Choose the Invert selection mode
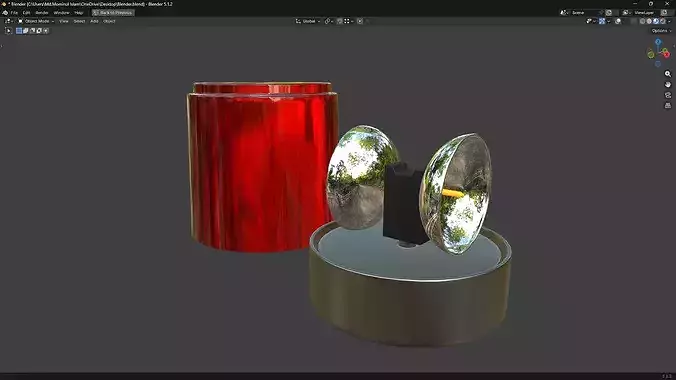 tap(39, 31)
